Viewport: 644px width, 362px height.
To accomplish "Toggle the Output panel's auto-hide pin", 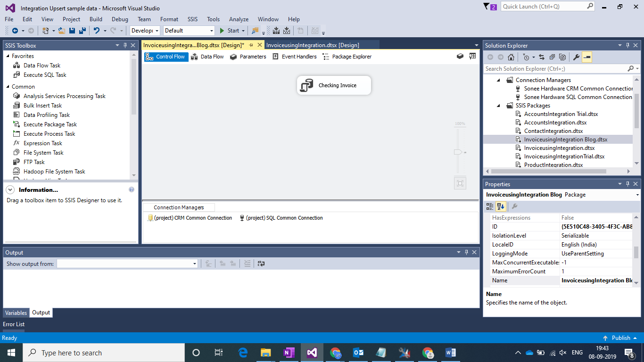I will tap(467, 253).
